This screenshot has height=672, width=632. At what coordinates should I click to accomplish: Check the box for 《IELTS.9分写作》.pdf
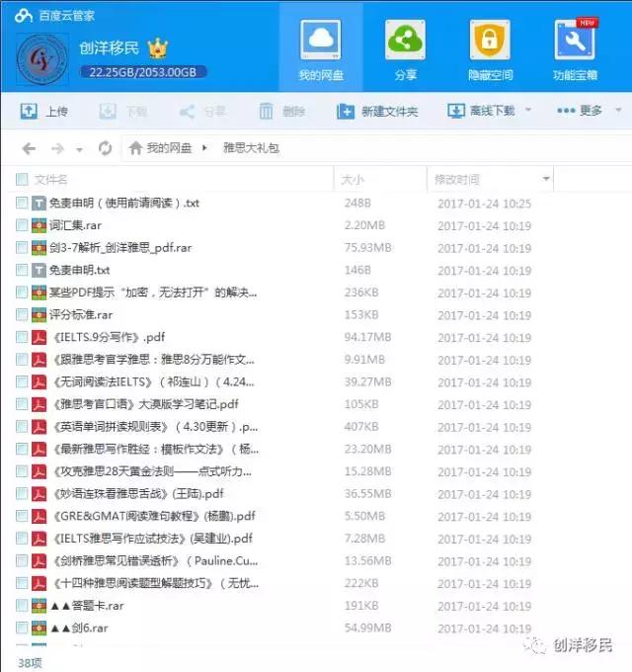pyautogui.click(x=22, y=337)
